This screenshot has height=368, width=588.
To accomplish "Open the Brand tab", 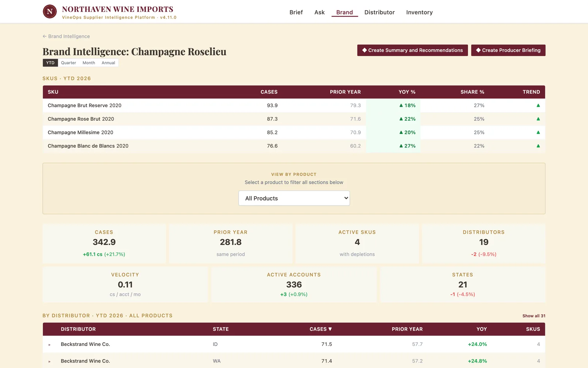I will point(344,13).
